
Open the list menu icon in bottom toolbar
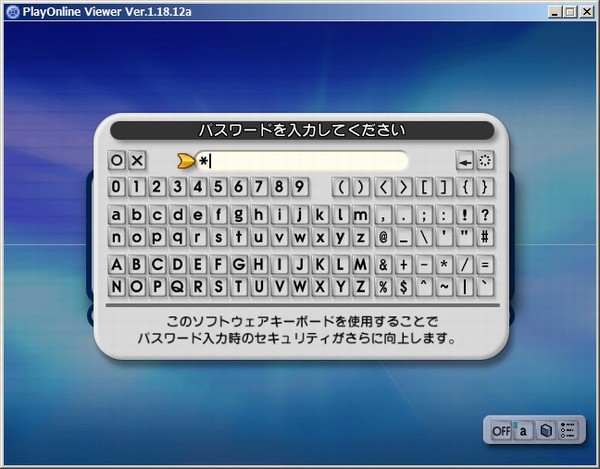click(568, 431)
